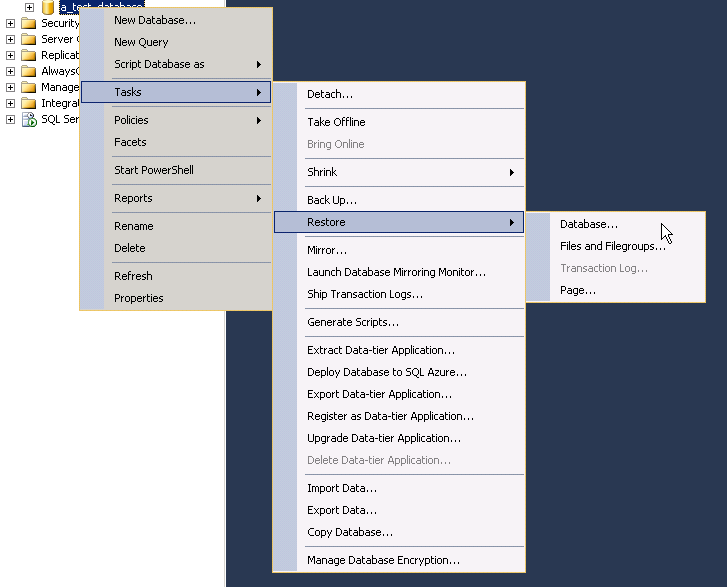This screenshot has width=727, height=587.
Task: Select Copy Database... menu item
Action: [x=350, y=532]
